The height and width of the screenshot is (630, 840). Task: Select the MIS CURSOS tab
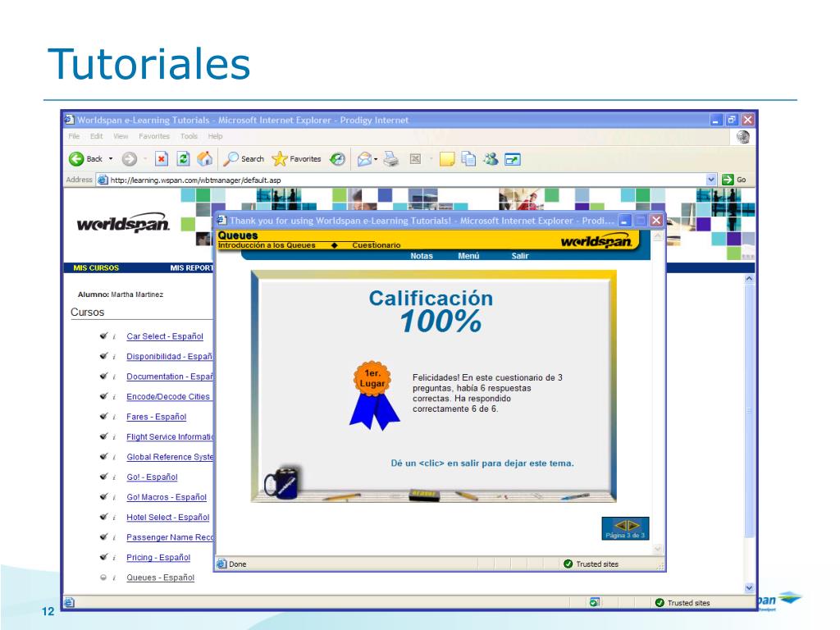coord(96,268)
